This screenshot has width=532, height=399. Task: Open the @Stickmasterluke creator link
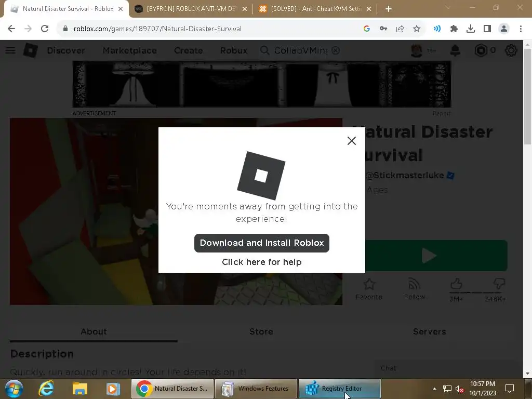point(405,176)
